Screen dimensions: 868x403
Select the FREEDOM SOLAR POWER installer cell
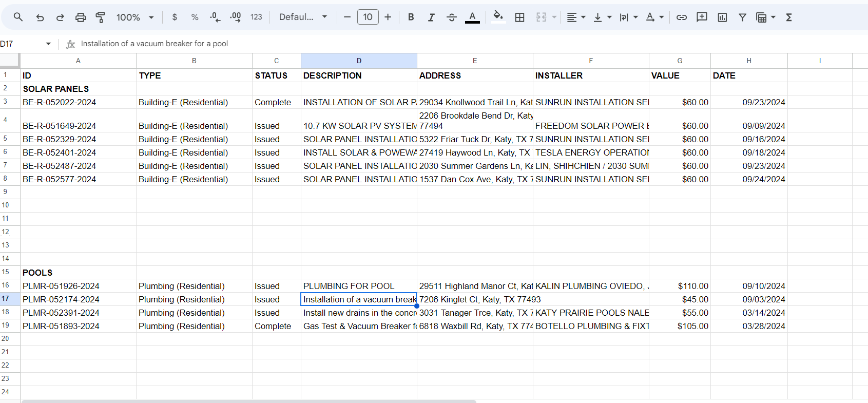pos(591,121)
